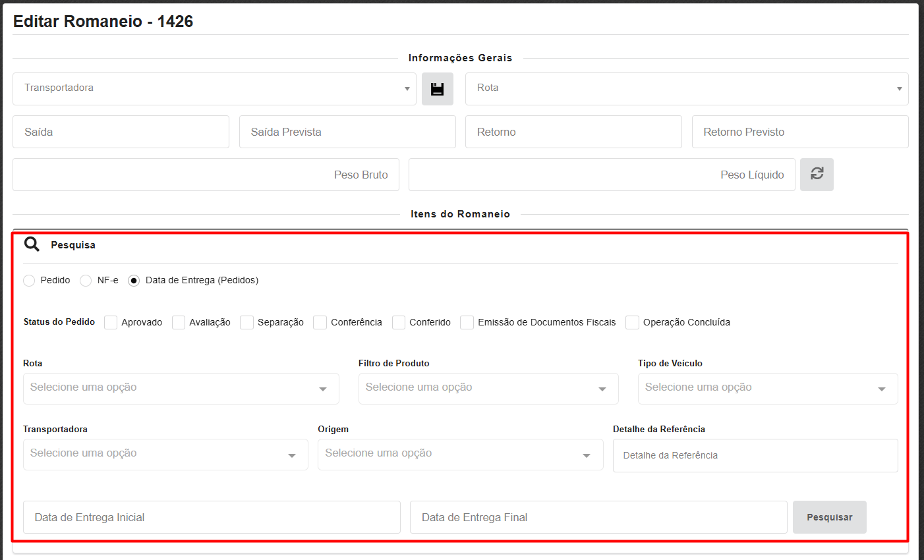Click the Saída Prevista date field
This screenshot has height=560, width=924.
click(x=347, y=132)
